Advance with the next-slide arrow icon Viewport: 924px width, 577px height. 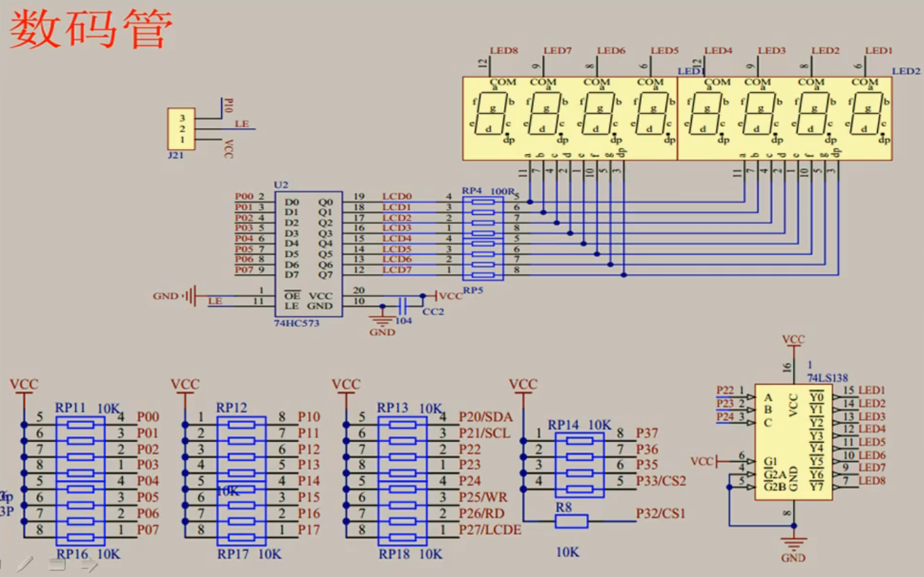point(89,564)
